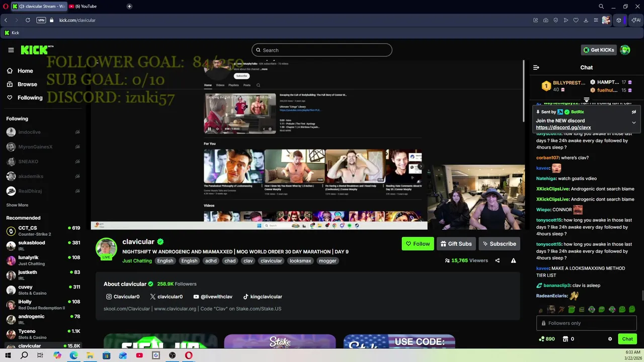This screenshot has height=362, width=644.
Task: Open Browse in sidebar
Action: click(x=22, y=84)
